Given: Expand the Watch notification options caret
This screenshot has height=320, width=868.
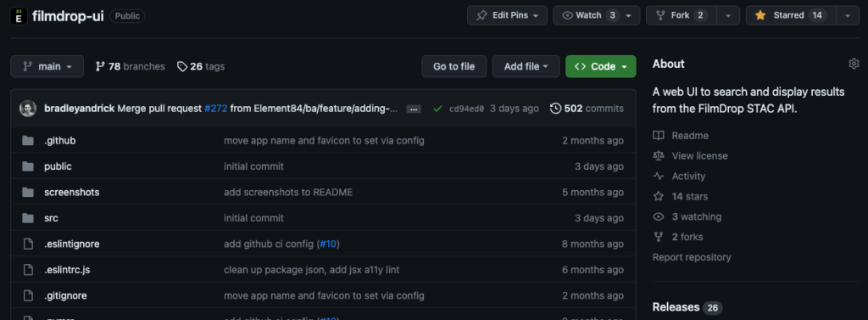Looking at the screenshot, I should click(x=629, y=15).
